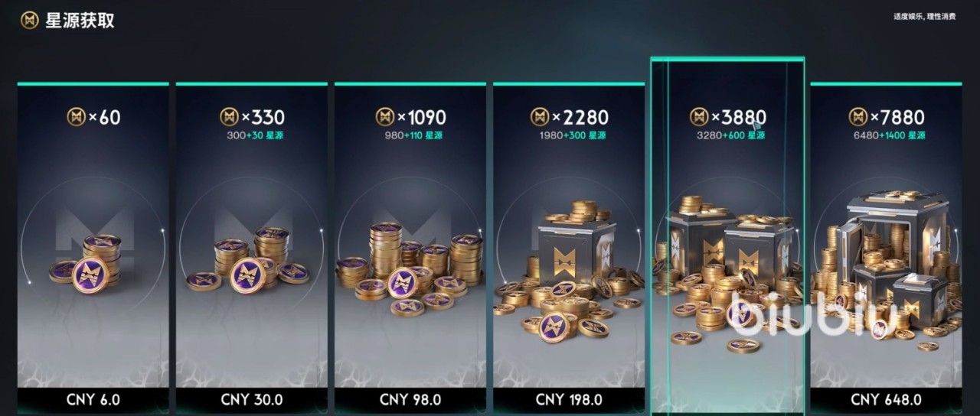Click the coin icon next to ×7880
The width and height of the screenshot is (980, 416).
[858, 117]
